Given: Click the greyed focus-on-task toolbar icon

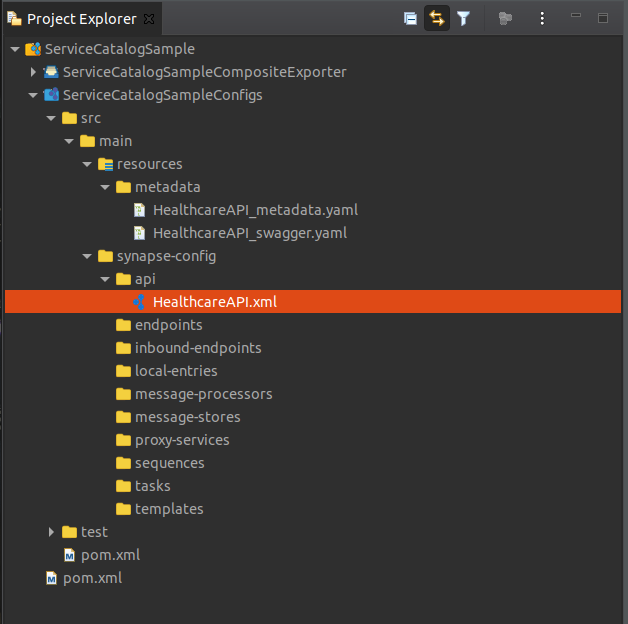Looking at the screenshot, I should coord(505,18).
